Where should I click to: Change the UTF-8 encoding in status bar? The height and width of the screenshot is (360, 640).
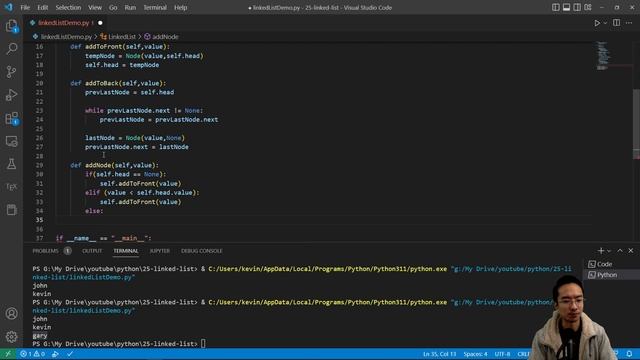point(502,354)
